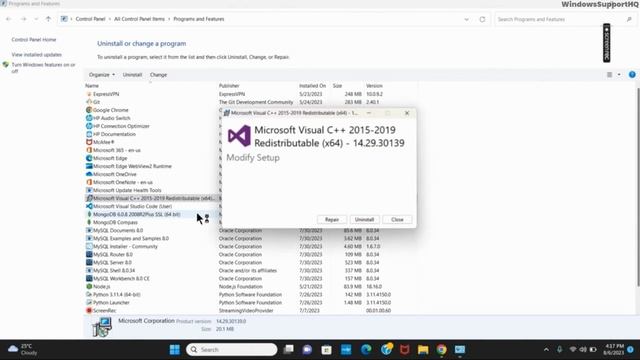Select MySQL Installer - Community entry
The height and width of the screenshot is (360, 640).
point(125,247)
